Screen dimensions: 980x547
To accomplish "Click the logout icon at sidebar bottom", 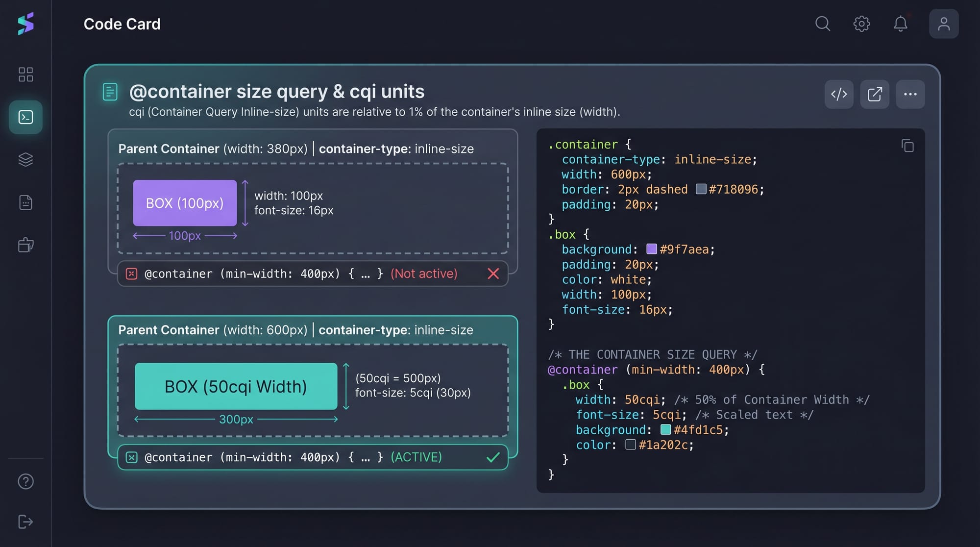I will [x=25, y=522].
